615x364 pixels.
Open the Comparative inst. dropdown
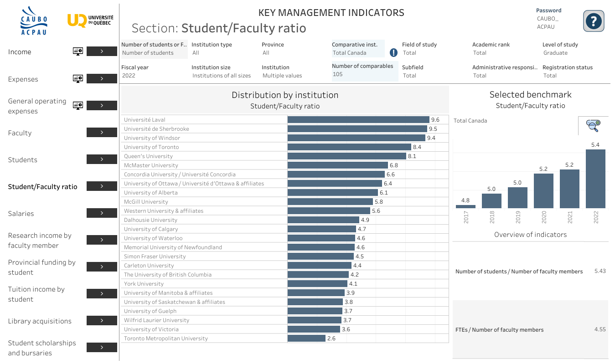(357, 53)
